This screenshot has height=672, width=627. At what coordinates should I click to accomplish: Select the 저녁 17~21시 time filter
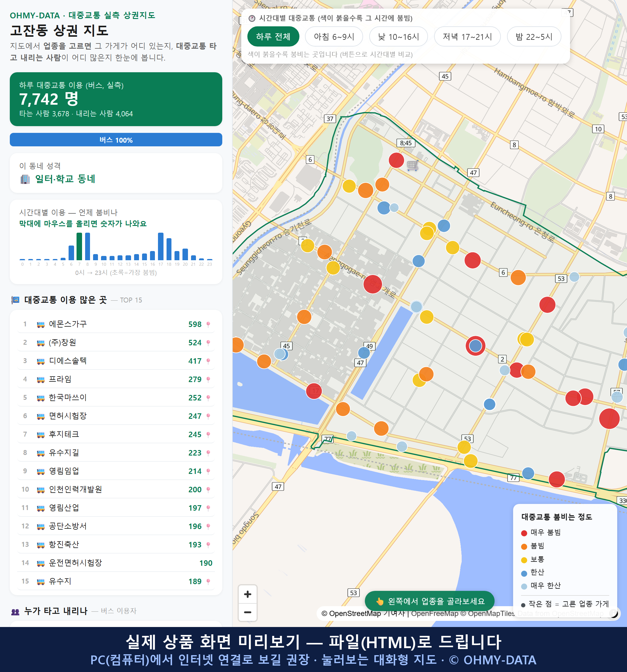[467, 36]
